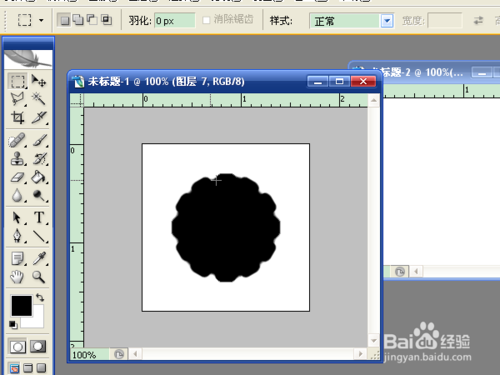This screenshot has height=375, width=500.
Task: Open the status bar info icon of document 1
Action: coord(119,354)
